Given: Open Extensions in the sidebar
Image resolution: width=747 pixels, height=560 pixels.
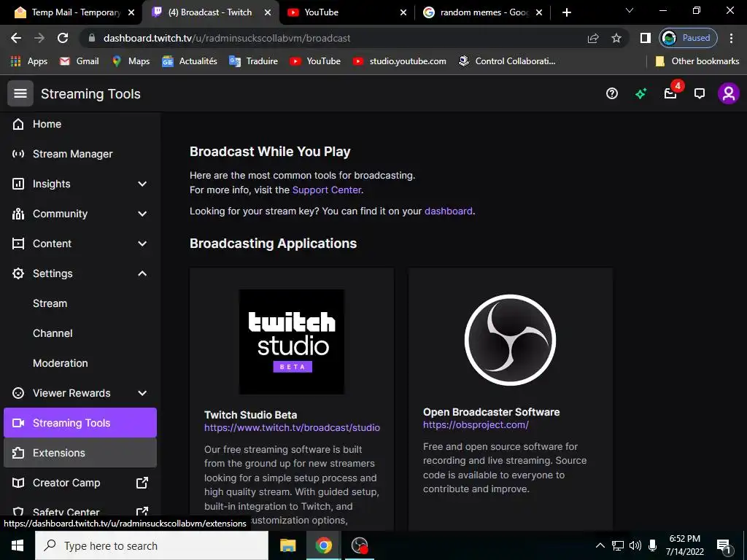Looking at the screenshot, I should tap(80, 453).
